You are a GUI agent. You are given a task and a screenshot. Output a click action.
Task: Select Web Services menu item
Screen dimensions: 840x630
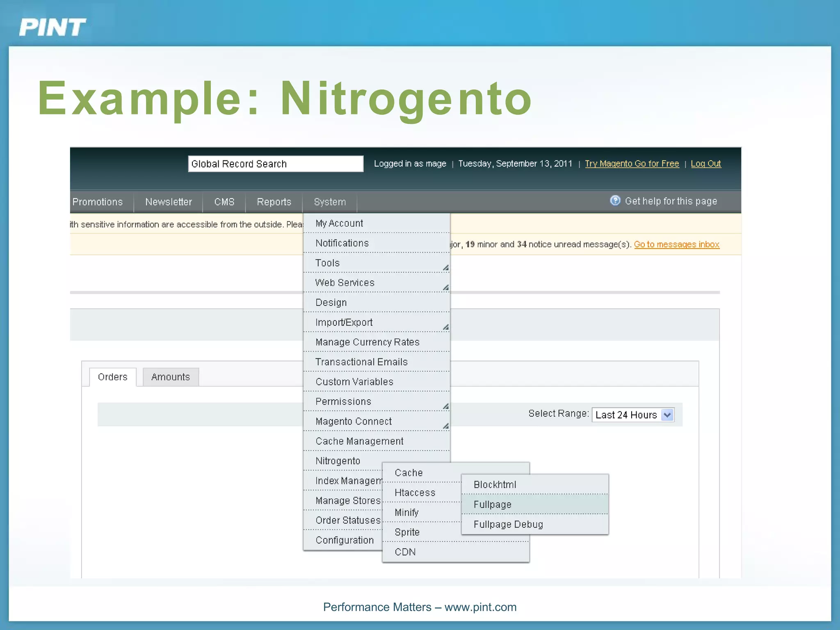[x=377, y=283]
